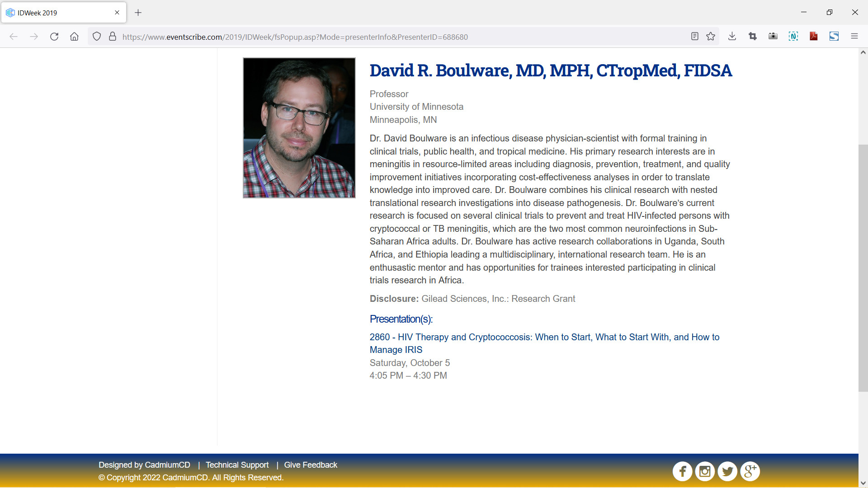Open the browser Downloads icon

(732, 37)
